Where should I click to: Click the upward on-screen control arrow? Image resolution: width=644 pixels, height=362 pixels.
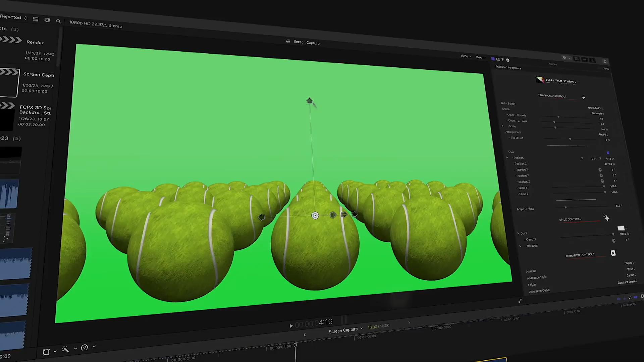coord(310,101)
